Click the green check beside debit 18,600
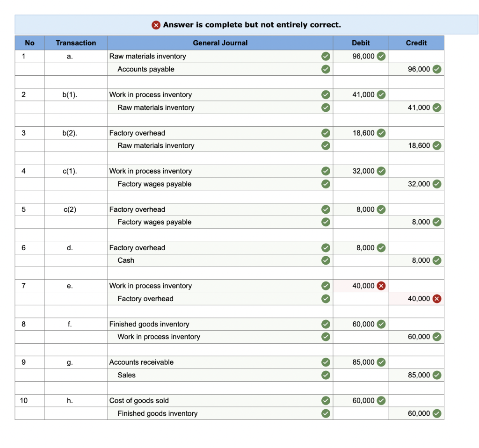Screen dimensions: 479x448 coord(381,133)
